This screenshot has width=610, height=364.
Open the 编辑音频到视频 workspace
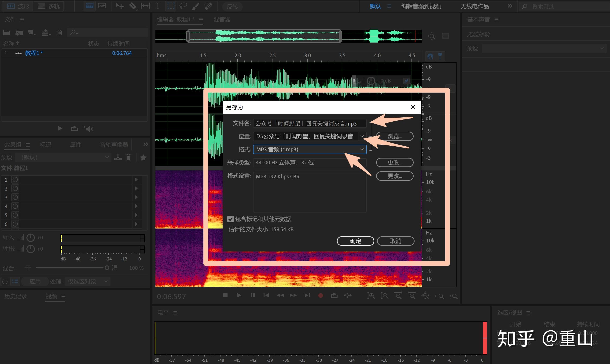tap(421, 6)
